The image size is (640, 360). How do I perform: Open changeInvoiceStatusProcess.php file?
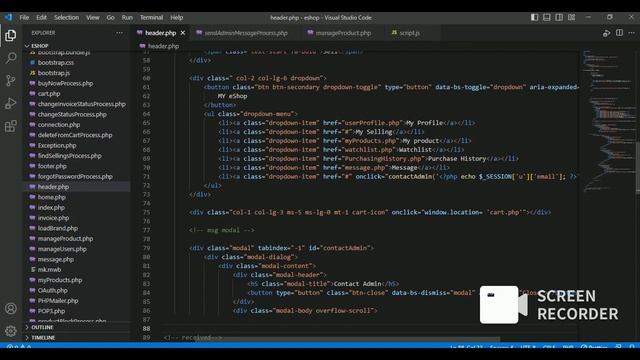coord(82,104)
